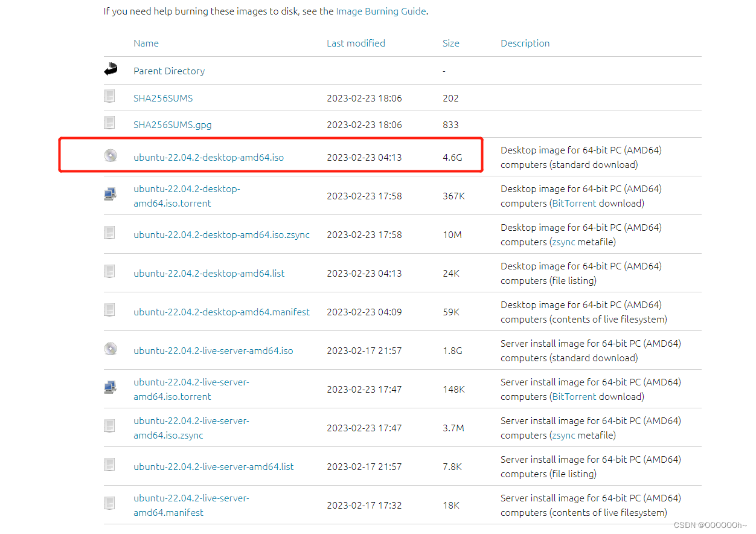This screenshot has width=756, height=534.
Task: Click the file icon for live-server-amd64.iso.zsync
Action: tap(109, 426)
